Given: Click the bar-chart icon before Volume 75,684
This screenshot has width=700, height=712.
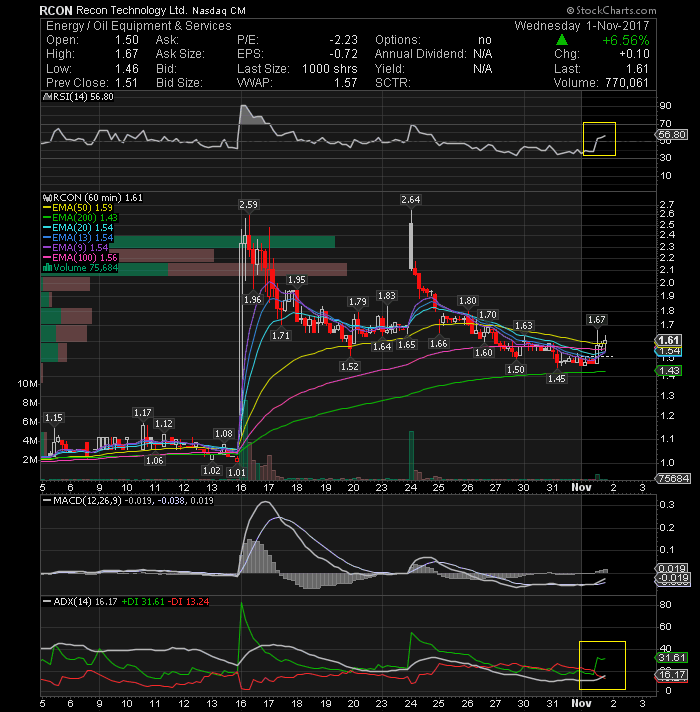Looking at the screenshot, I should click(x=47, y=268).
